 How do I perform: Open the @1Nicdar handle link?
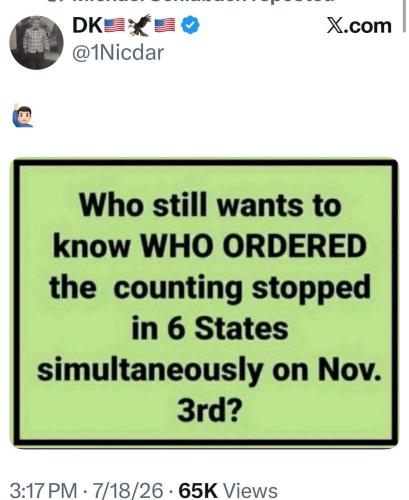pyautogui.click(x=118, y=53)
